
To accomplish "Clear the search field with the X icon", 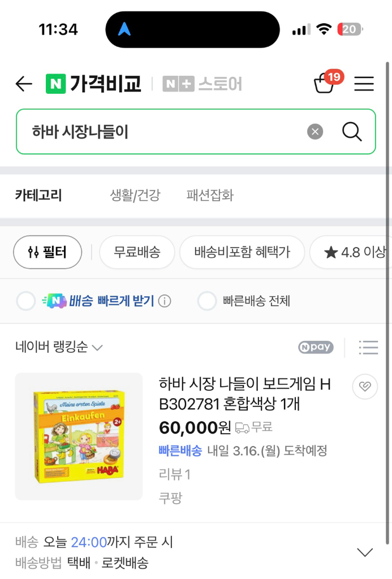I will pyautogui.click(x=315, y=131).
